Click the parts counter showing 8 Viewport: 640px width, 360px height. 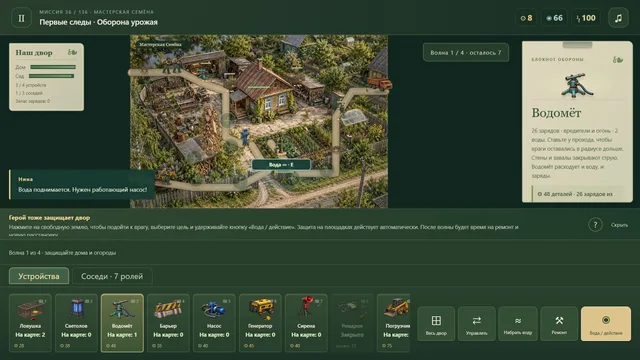(x=527, y=18)
